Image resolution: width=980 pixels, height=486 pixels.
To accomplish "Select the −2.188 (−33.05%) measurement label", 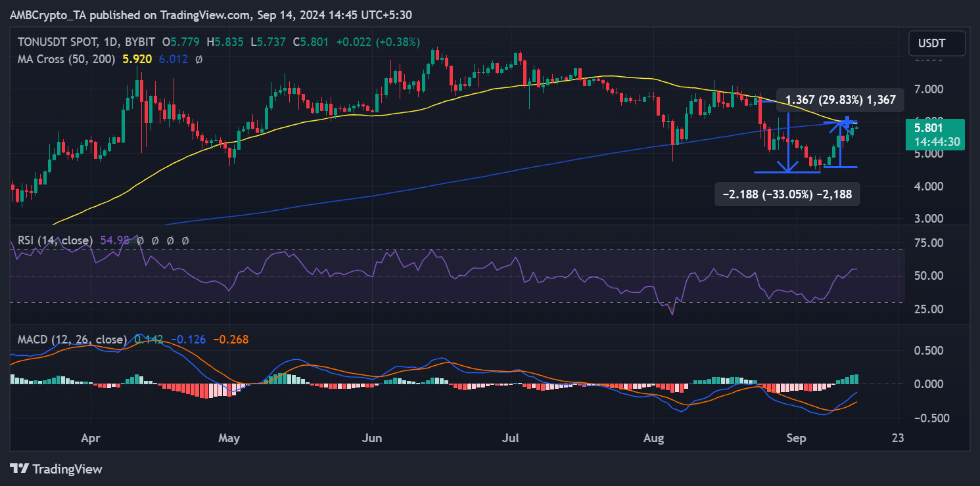I will point(787,194).
